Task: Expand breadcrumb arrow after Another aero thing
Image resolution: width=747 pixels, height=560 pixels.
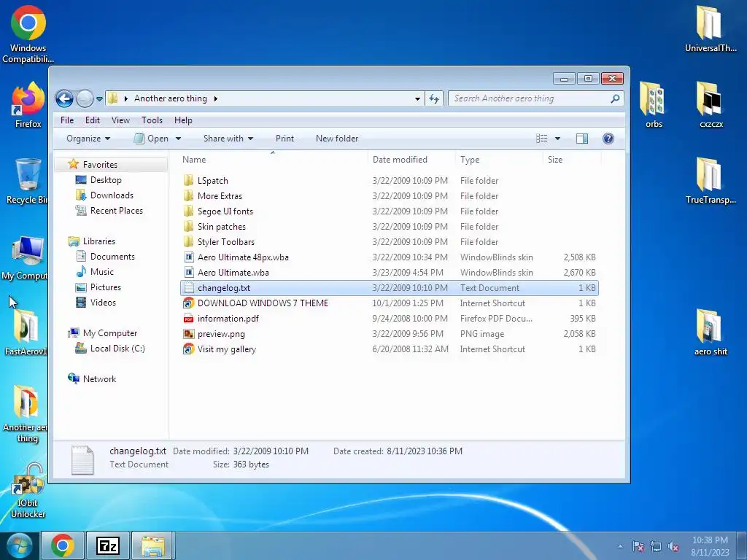Action: [216, 98]
